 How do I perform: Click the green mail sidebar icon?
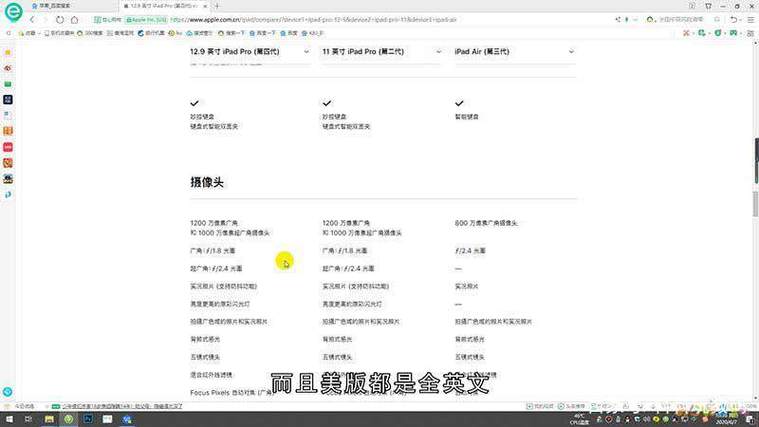tap(8, 84)
